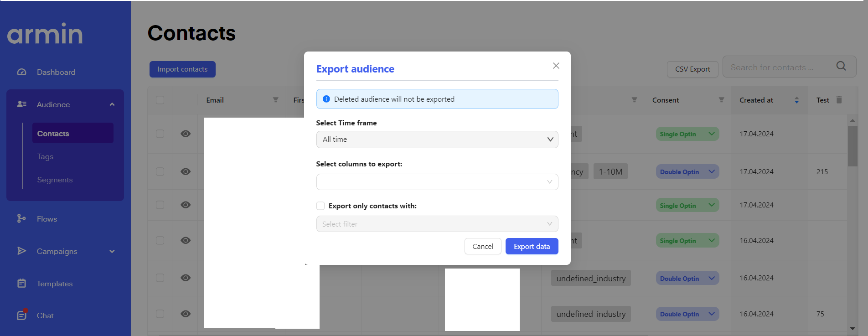Toggle the select-all checkbox in table header
The image size is (868, 336).
point(160,100)
